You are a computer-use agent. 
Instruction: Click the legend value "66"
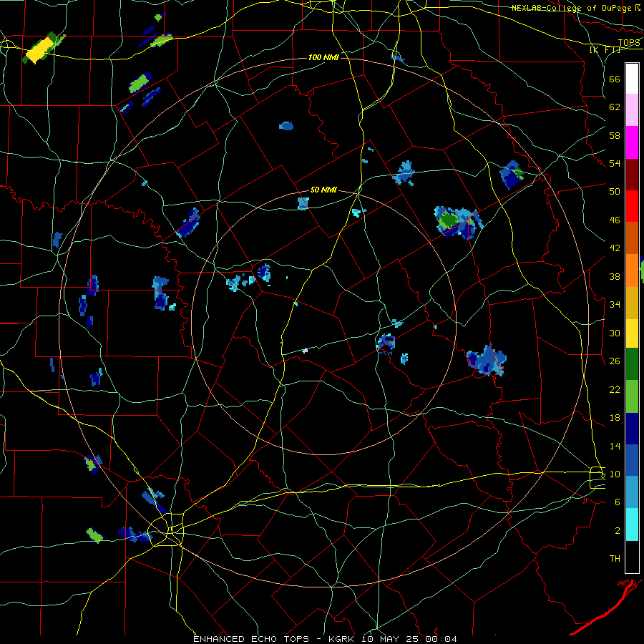615,79
